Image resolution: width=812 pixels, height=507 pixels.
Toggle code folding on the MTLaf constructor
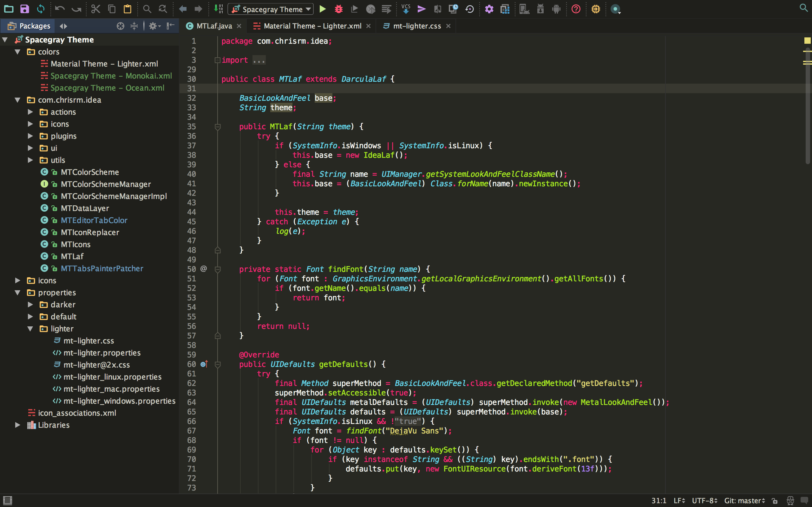tap(217, 127)
